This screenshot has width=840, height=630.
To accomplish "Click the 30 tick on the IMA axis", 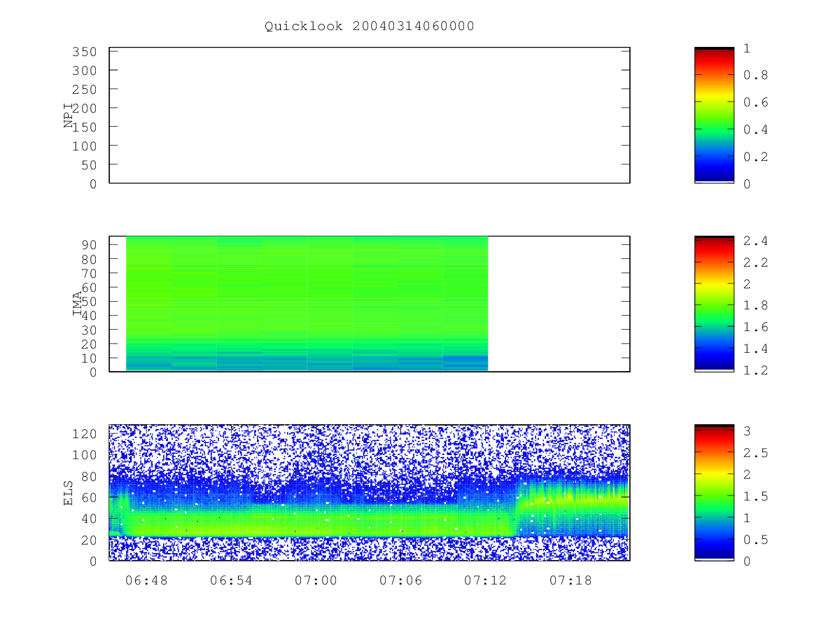I will (x=88, y=329).
